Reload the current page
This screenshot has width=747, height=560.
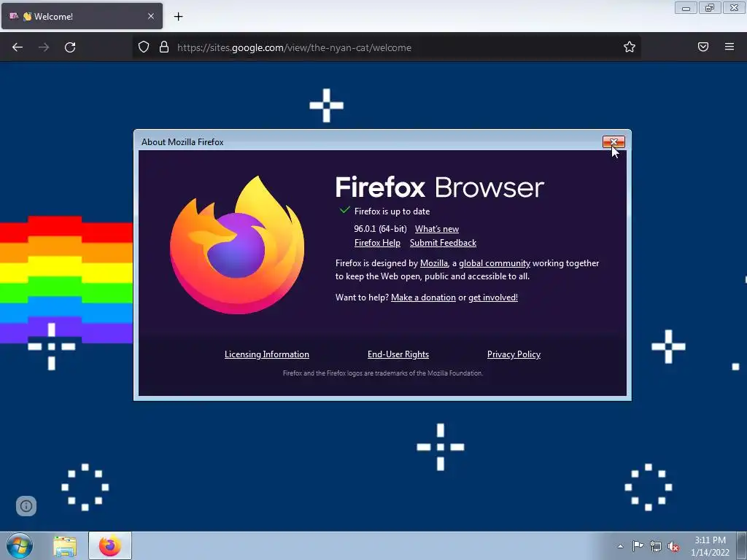[70, 47]
